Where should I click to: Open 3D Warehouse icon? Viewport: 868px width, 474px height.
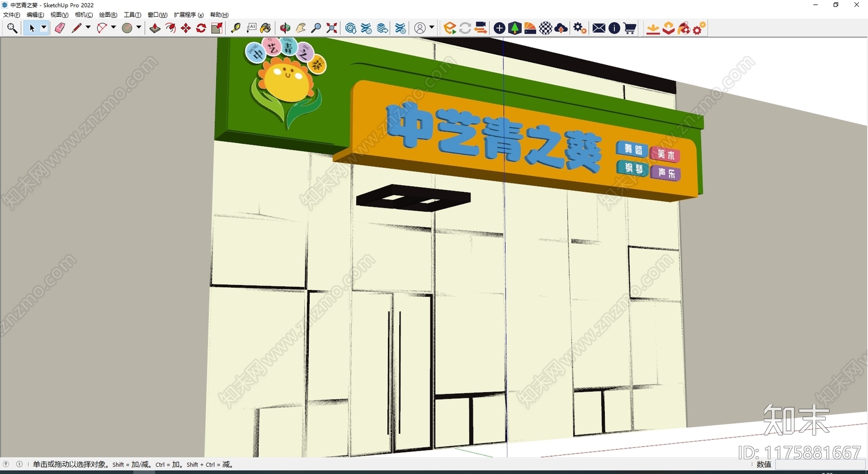click(x=350, y=28)
